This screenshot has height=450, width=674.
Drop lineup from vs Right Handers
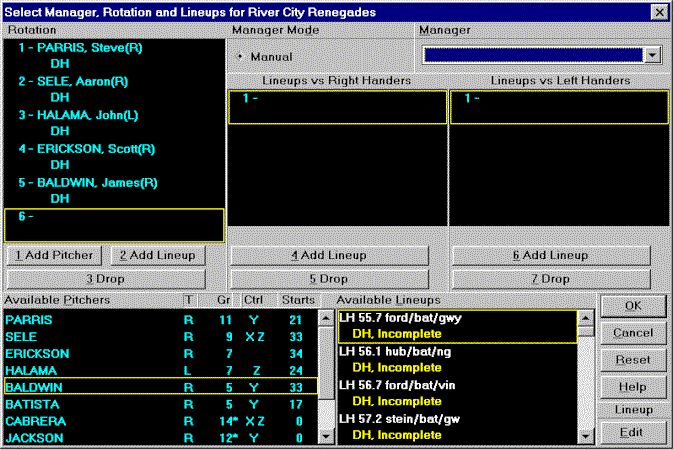click(335, 278)
